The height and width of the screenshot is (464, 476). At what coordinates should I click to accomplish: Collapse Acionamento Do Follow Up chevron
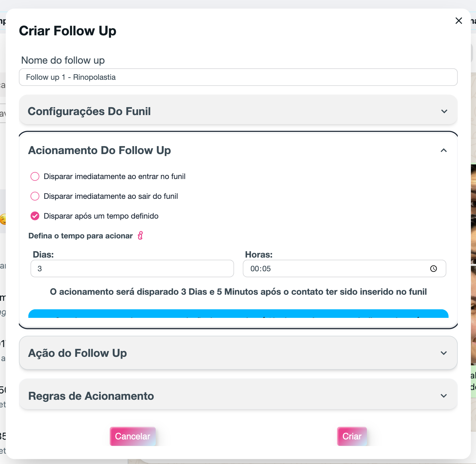(444, 150)
